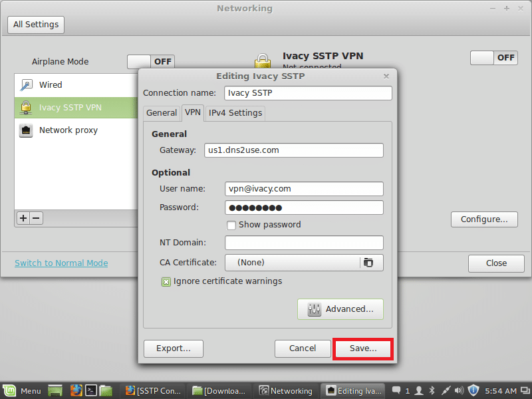Select Wired in the network list
The image size is (532, 399).
coord(76,85)
